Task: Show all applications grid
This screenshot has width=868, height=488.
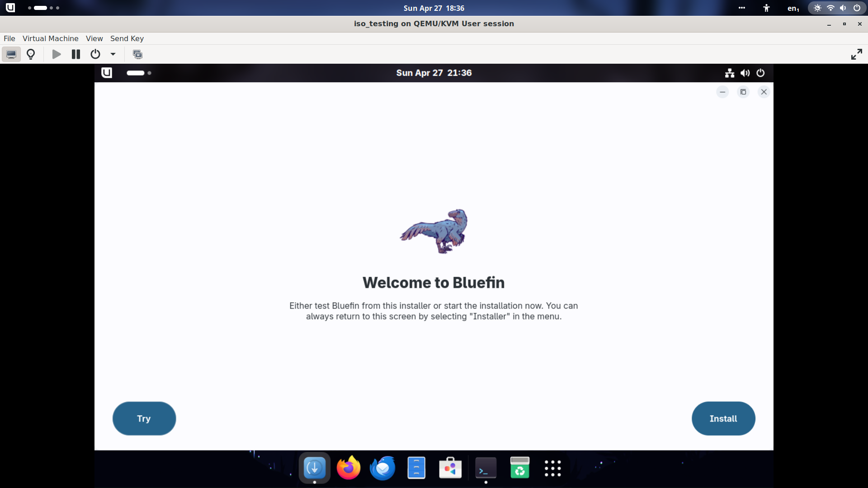Action: click(552, 469)
